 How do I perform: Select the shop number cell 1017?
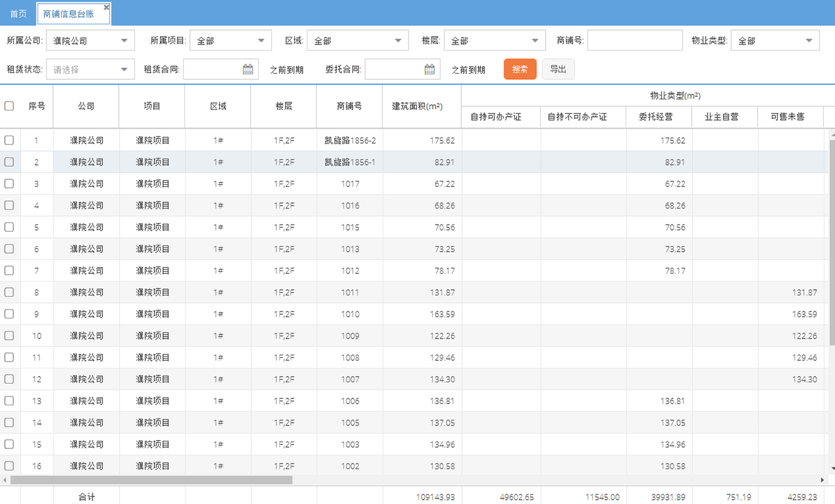pos(350,184)
